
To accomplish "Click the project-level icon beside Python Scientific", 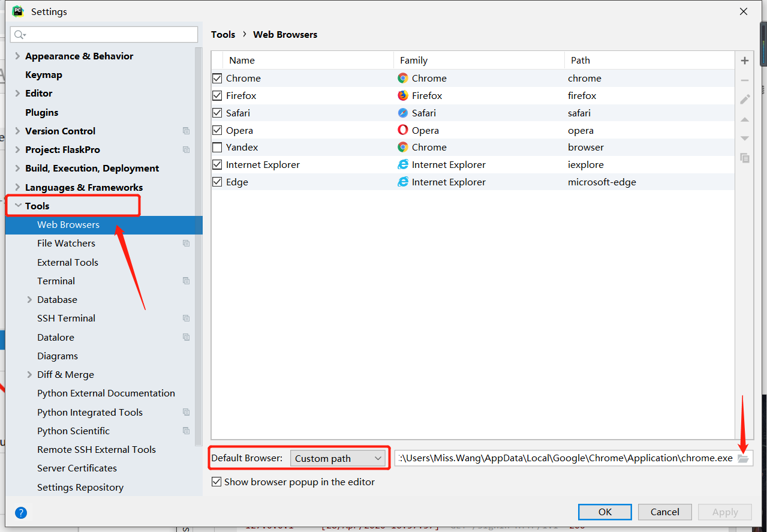I will pyautogui.click(x=187, y=431).
